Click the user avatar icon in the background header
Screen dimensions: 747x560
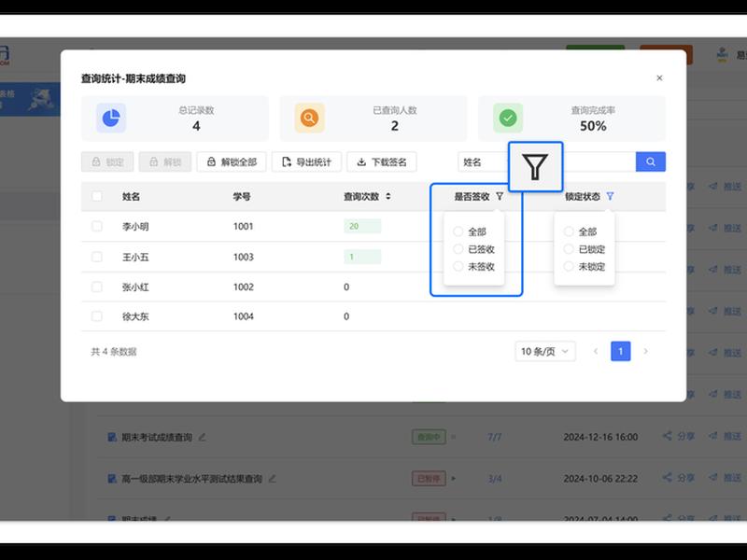point(722,55)
